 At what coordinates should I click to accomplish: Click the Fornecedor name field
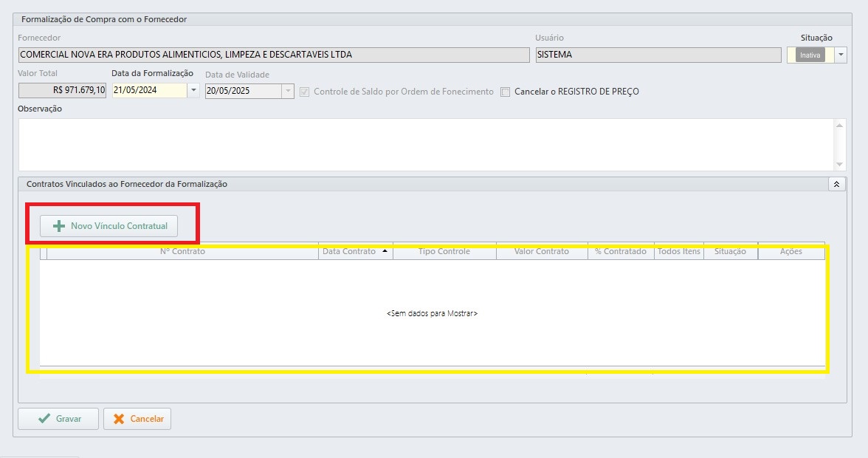coord(273,55)
